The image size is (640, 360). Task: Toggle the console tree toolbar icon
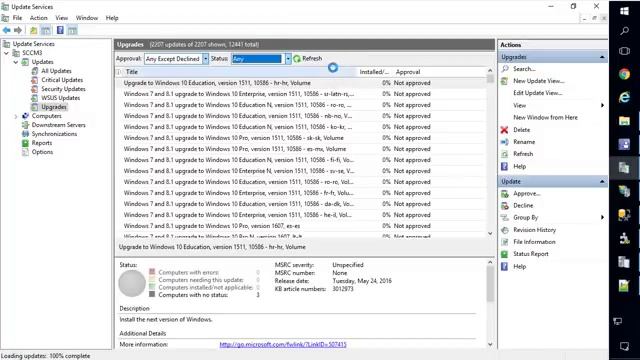point(46,30)
